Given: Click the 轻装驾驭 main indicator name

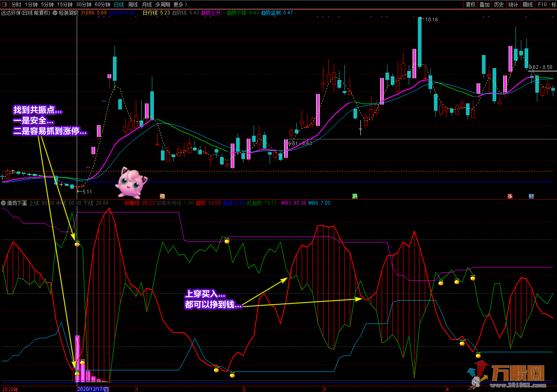Looking at the screenshot, I should [68, 13].
